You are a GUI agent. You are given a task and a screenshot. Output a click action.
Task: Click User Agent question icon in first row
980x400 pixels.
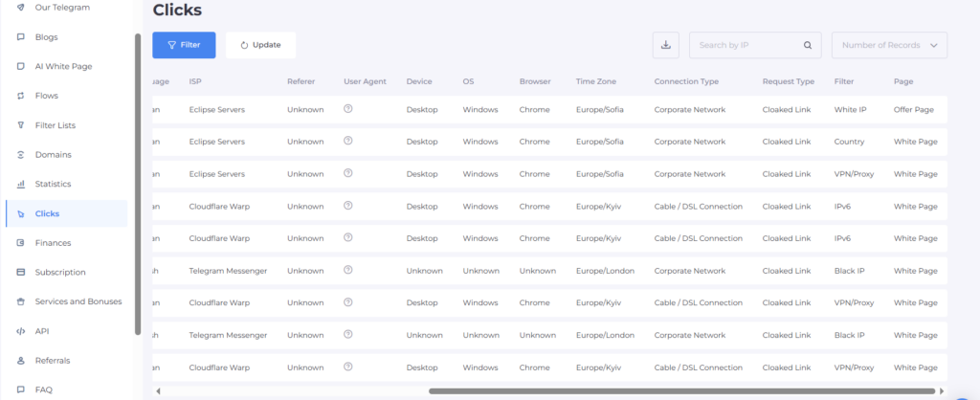[348, 109]
